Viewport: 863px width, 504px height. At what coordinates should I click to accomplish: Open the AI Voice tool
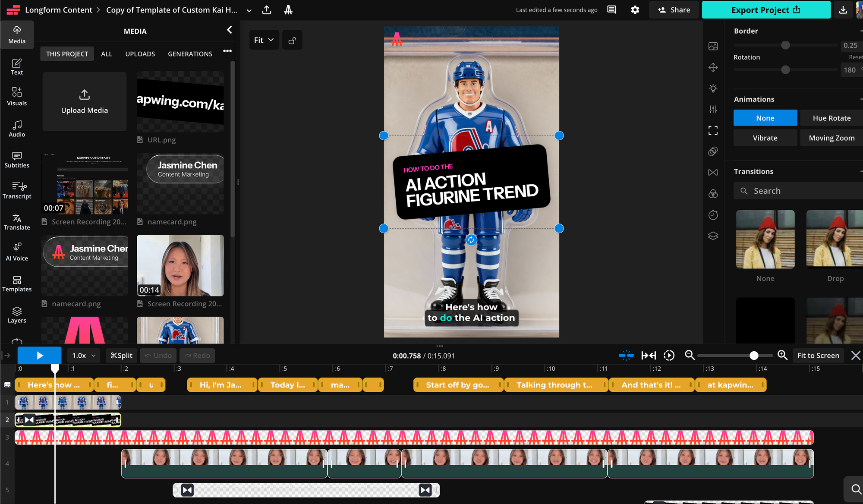click(x=17, y=252)
